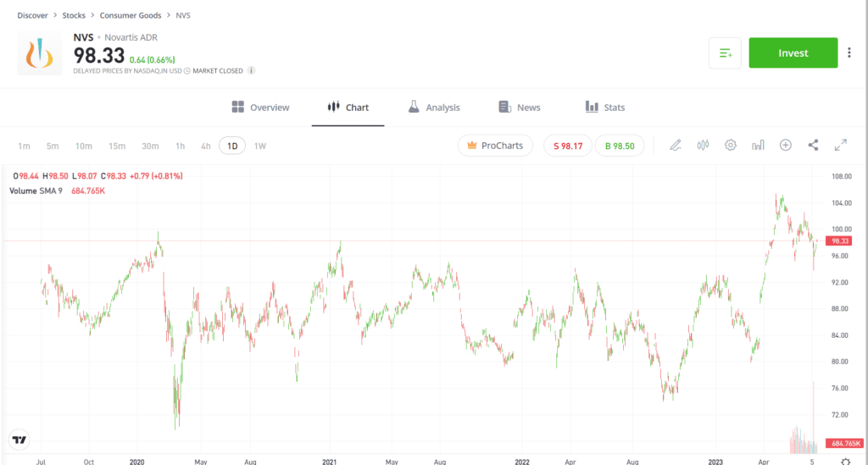The height and width of the screenshot is (465, 868).
Task: Click the Volume SMA 9 indicator label
Action: (36, 191)
